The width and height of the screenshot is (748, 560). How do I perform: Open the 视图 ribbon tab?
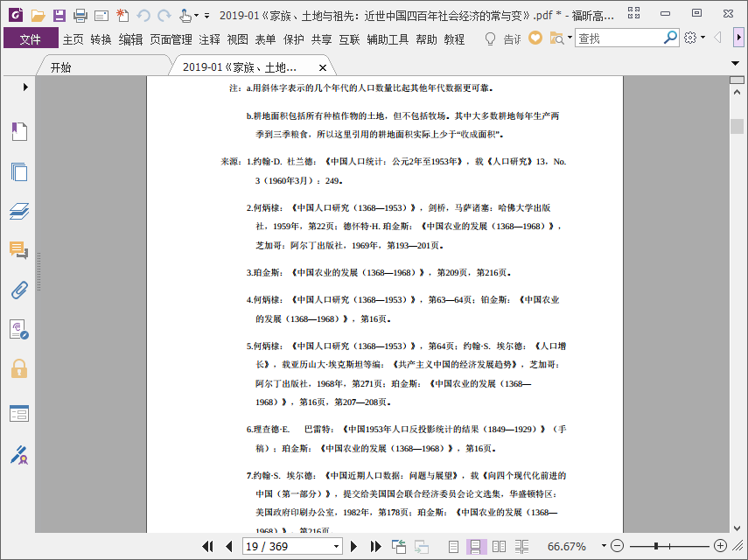pyautogui.click(x=237, y=39)
